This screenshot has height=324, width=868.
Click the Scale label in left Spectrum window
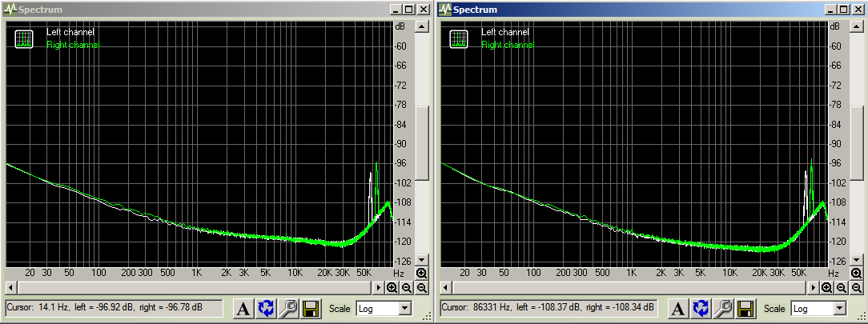340,309
